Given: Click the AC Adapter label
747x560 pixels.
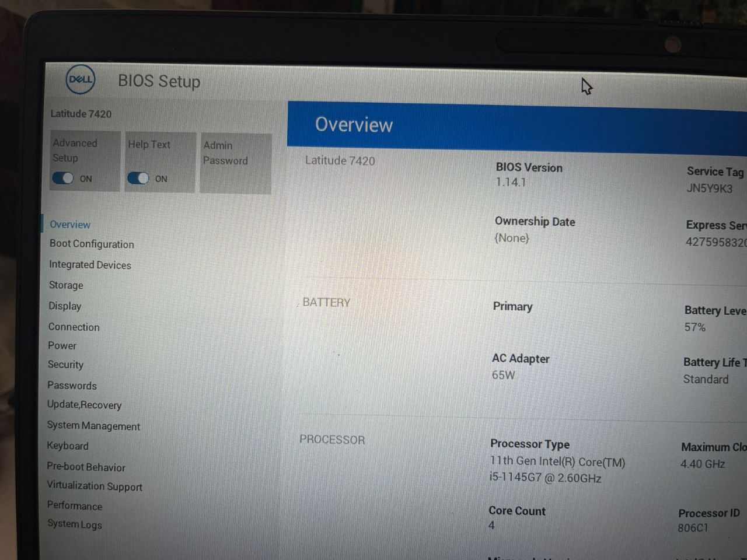Looking at the screenshot, I should pos(521,359).
